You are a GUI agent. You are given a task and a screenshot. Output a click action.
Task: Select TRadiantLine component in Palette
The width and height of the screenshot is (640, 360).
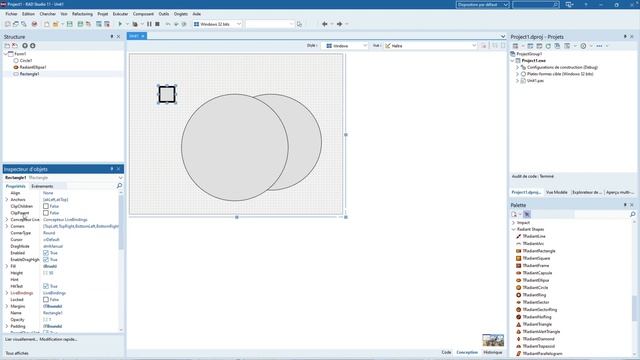coord(534,236)
